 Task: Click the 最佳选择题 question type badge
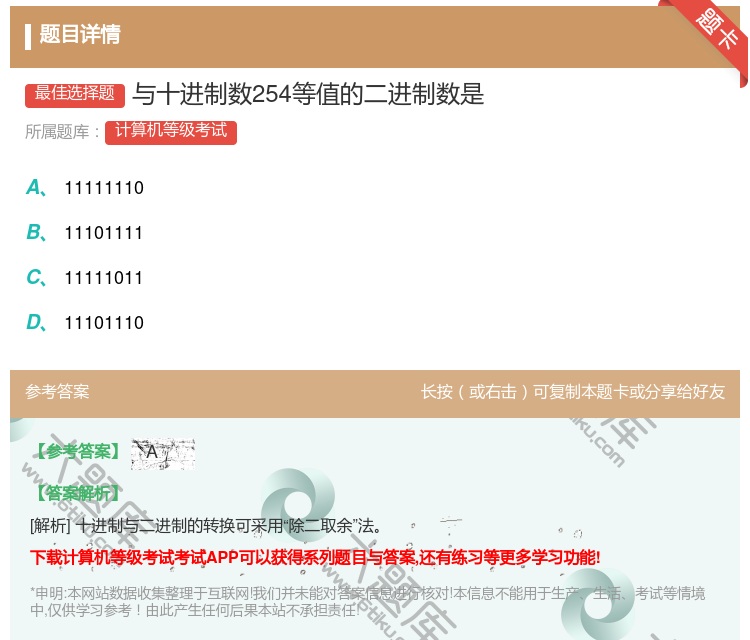click(x=75, y=94)
